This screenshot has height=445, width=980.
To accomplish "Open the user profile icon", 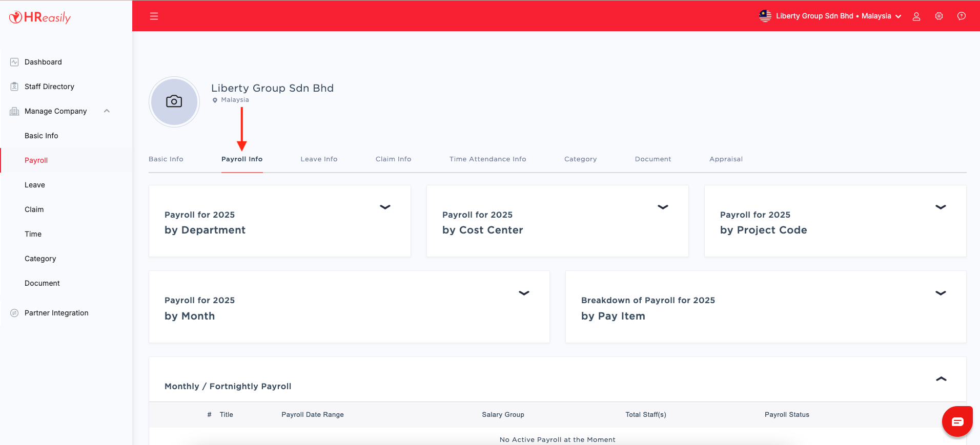I will coord(916,16).
